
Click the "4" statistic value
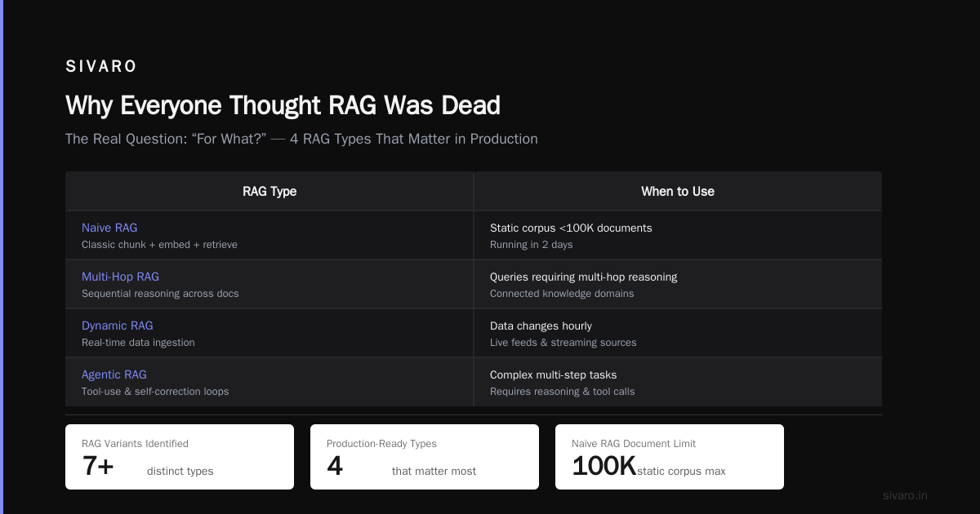[x=335, y=466]
